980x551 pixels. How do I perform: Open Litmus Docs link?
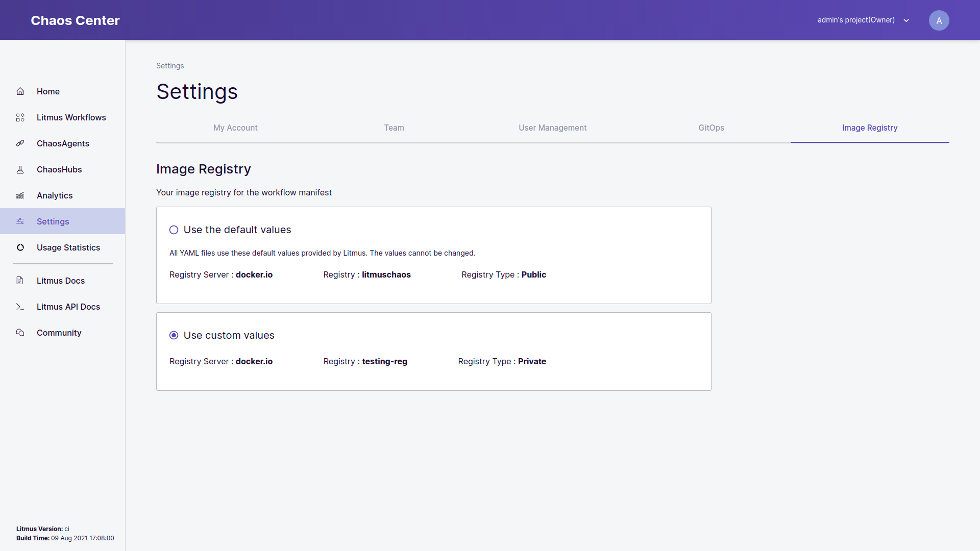click(62, 281)
